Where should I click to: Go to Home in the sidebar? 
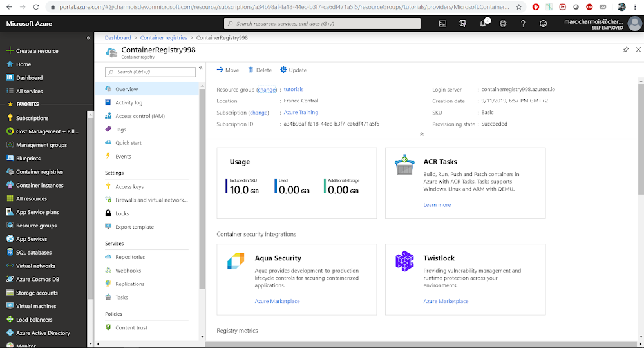pos(19,64)
